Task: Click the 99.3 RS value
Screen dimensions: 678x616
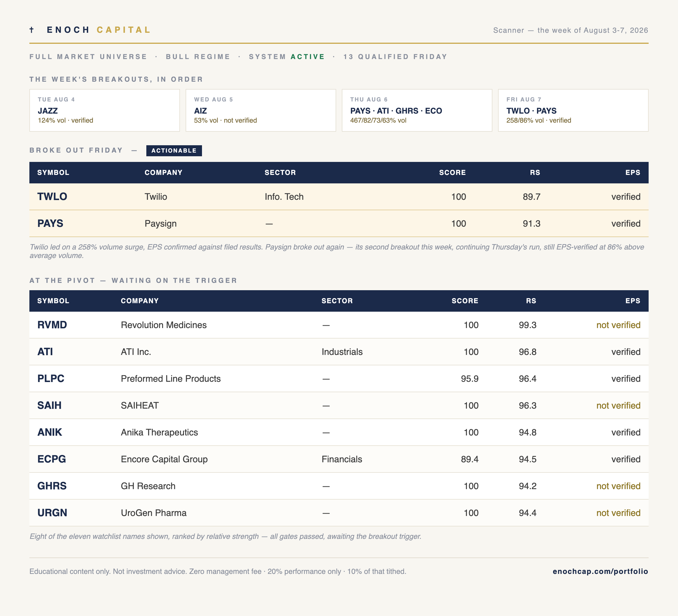Action: [x=527, y=325]
